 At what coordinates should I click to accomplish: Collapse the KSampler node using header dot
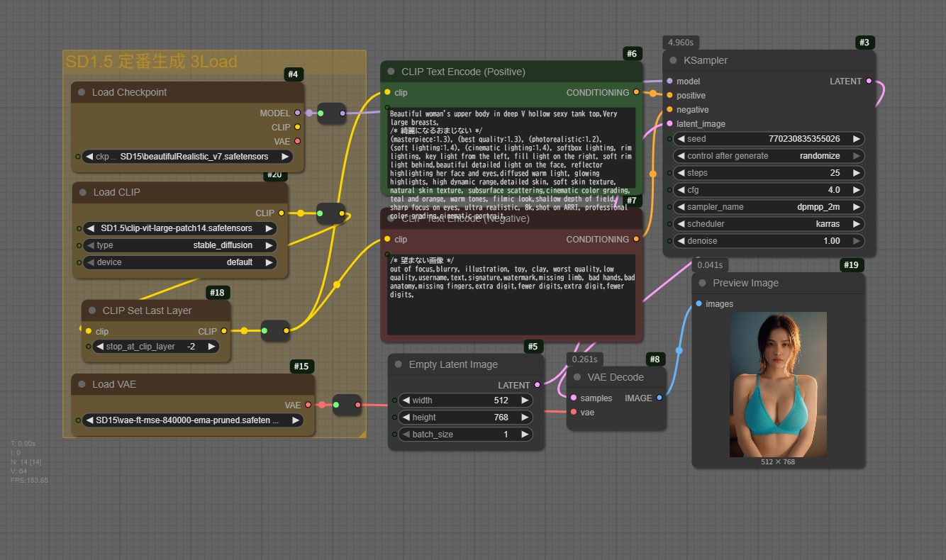(673, 61)
